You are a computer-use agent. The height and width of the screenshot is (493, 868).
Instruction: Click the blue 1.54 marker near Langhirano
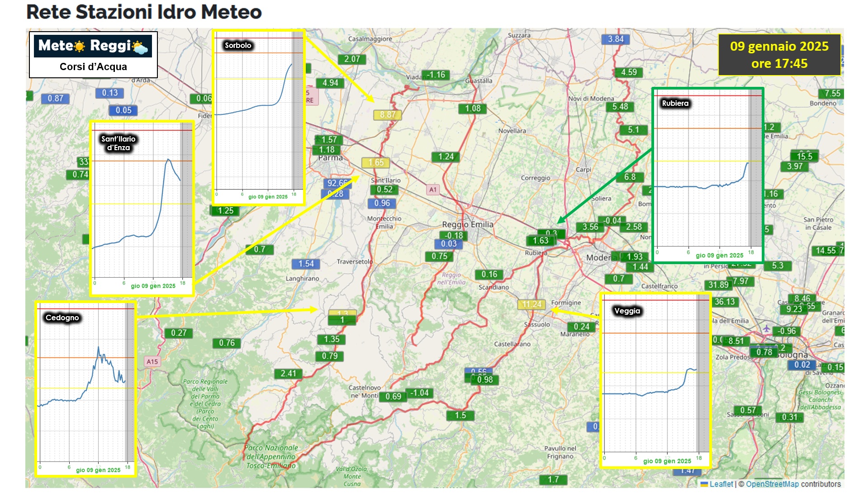(306, 264)
